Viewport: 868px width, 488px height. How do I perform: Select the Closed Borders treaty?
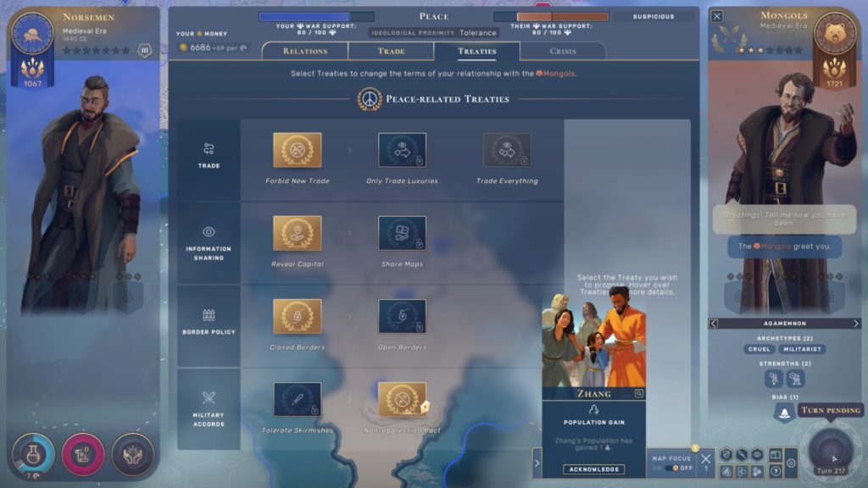(298, 316)
